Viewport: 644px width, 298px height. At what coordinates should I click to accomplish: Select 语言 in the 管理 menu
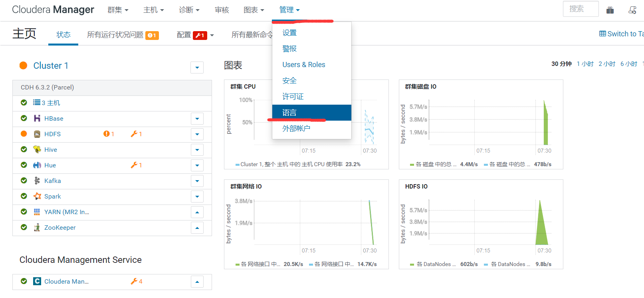tap(312, 113)
